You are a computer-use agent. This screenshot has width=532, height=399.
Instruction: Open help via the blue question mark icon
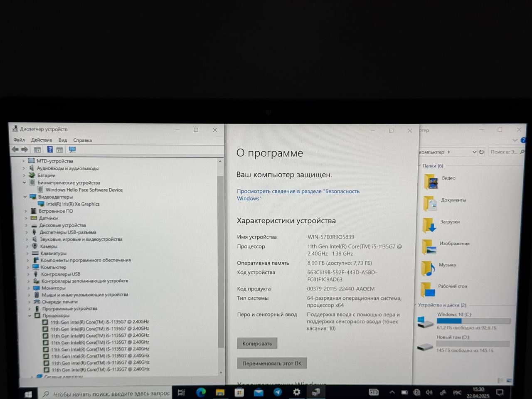50,150
